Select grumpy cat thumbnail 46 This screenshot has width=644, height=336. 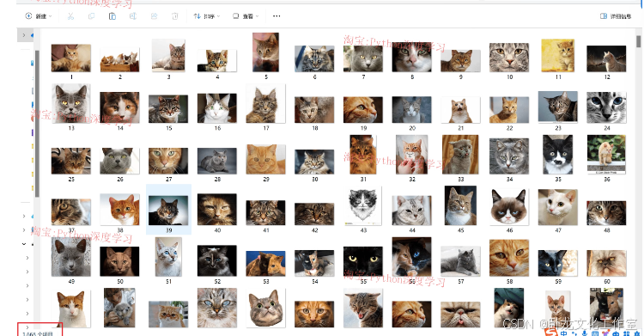click(509, 207)
